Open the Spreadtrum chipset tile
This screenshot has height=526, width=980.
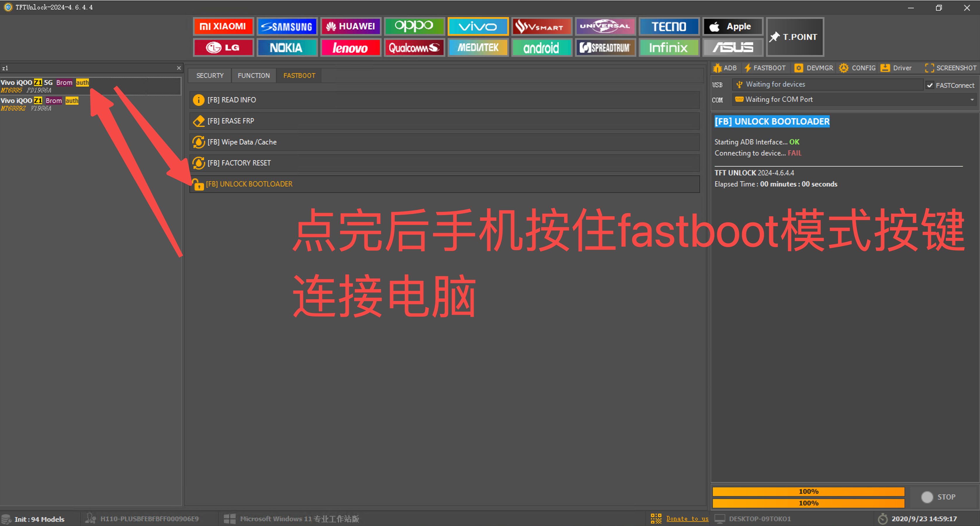click(605, 48)
